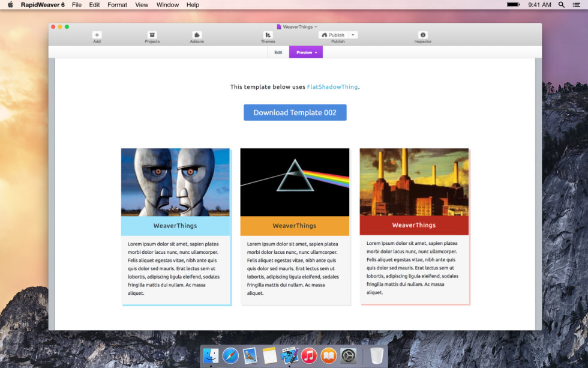Screen dimensions: 588x368
Task: Expand the Publish dropdown arrow
Action: pos(353,35)
